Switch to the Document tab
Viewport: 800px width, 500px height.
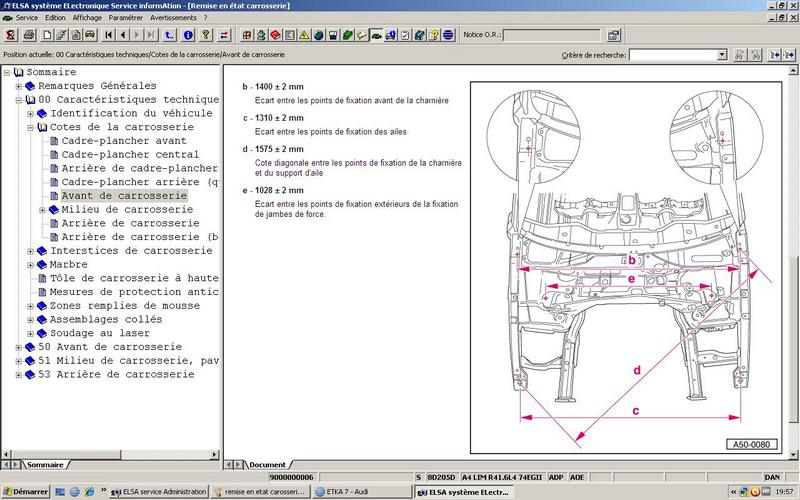click(267, 465)
